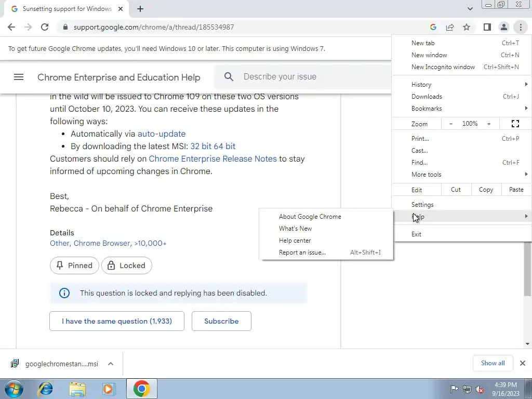Screen dimensions: 532x399
Task: Click the info icon in locked notice
Action: 64,293
